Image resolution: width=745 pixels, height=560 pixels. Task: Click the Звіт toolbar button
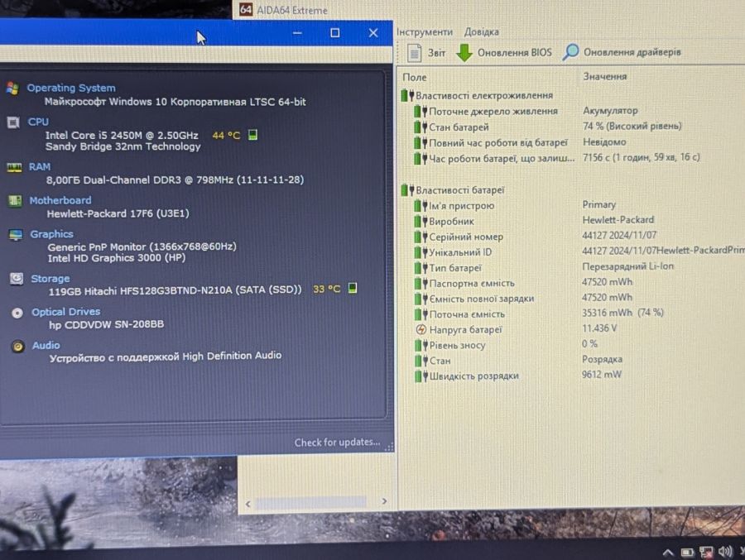click(x=426, y=53)
